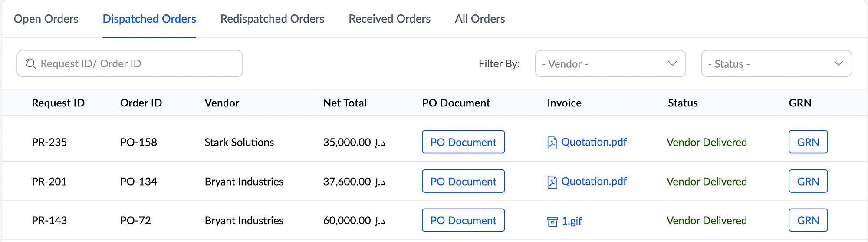
Task: Click PDF icon in PR-201 invoice
Action: 552,182
